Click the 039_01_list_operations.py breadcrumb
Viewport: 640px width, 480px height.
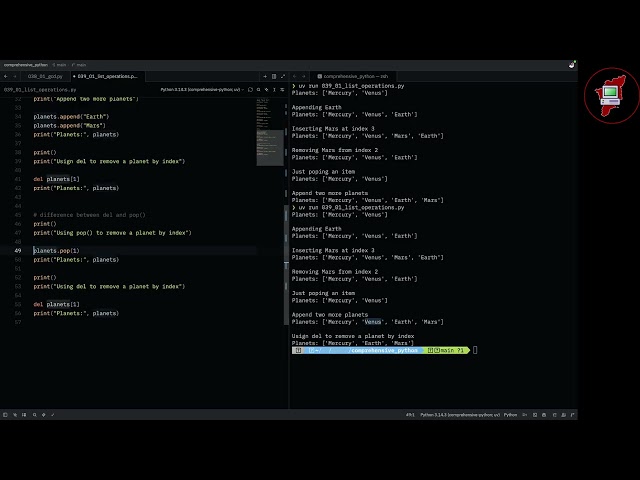pyautogui.click(x=40, y=89)
